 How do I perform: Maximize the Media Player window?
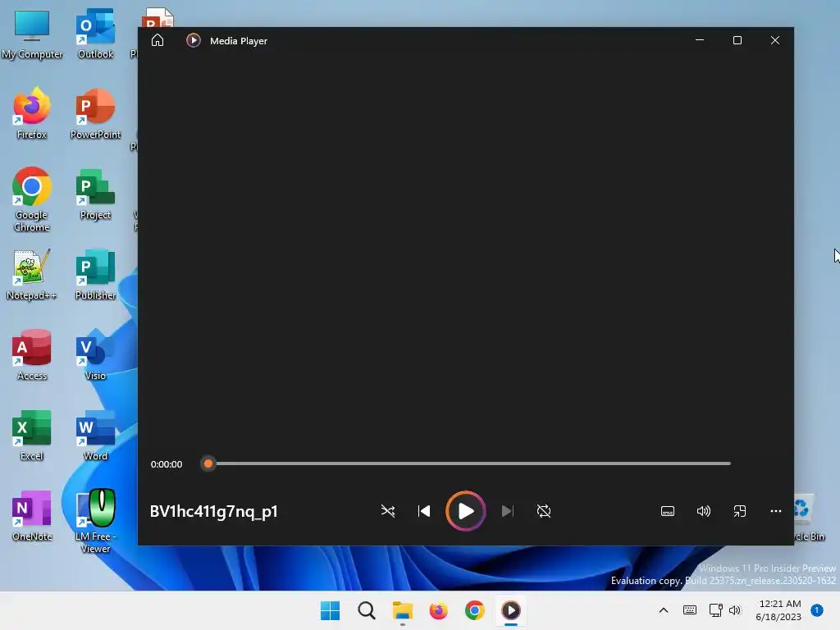737,40
